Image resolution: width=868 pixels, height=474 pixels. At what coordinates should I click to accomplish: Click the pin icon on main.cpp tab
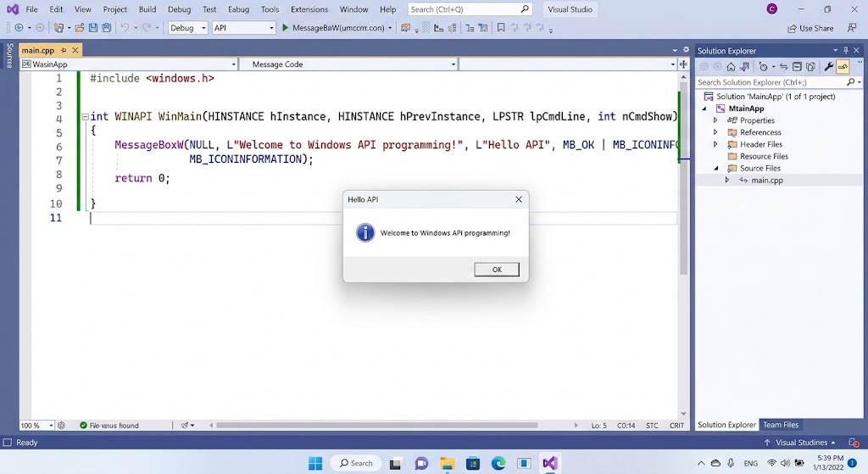(64, 50)
